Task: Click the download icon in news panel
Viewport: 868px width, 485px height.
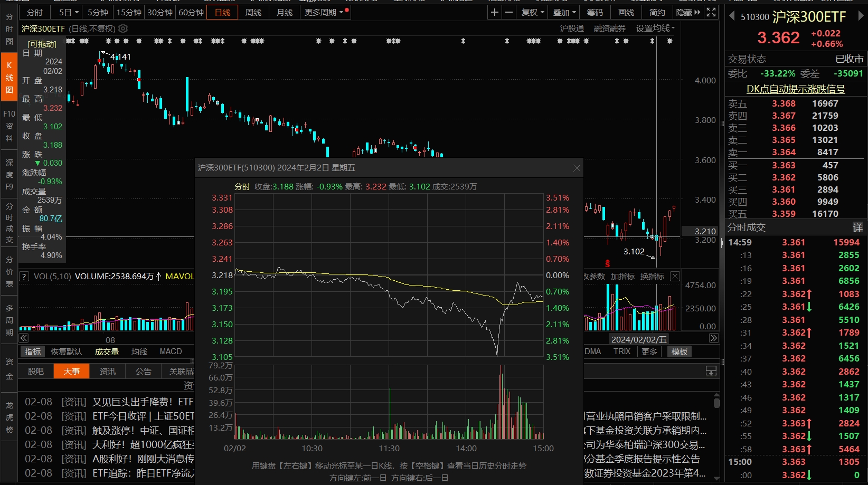Action: [711, 372]
